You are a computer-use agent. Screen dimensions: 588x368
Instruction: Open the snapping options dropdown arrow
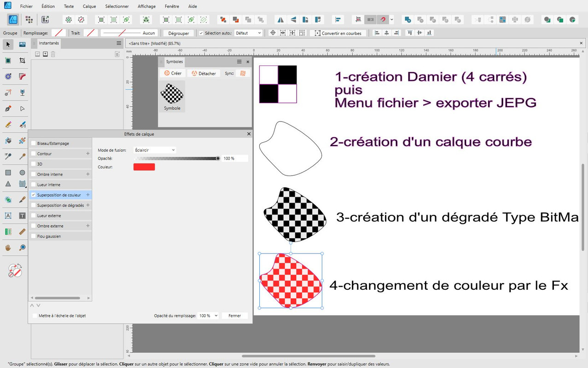(392, 20)
